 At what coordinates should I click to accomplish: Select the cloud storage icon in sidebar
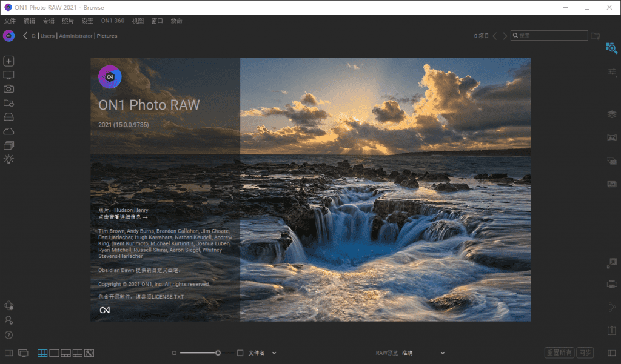pyautogui.click(x=8, y=131)
